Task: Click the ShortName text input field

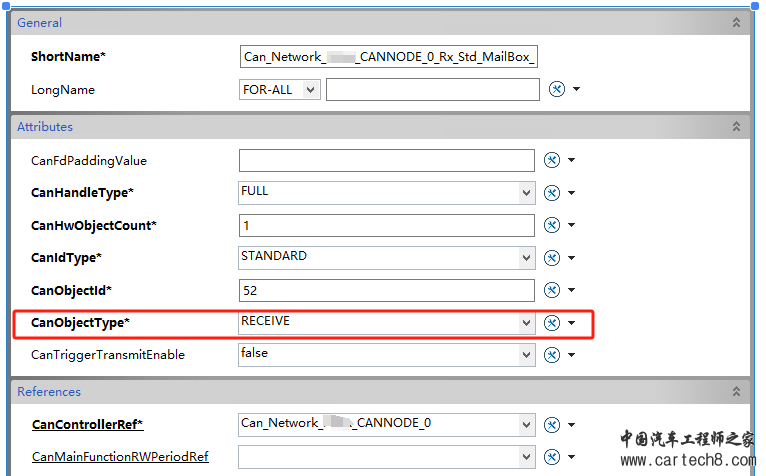Action: (x=389, y=57)
